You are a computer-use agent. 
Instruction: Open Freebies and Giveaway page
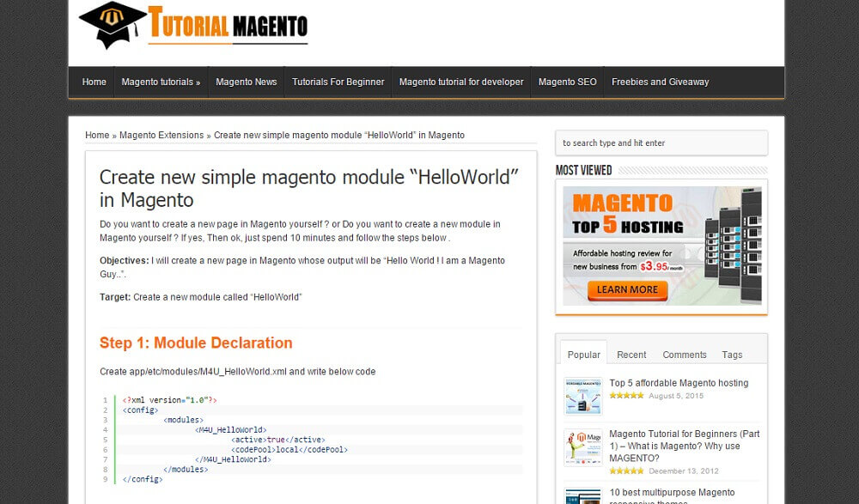[x=660, y=82]
